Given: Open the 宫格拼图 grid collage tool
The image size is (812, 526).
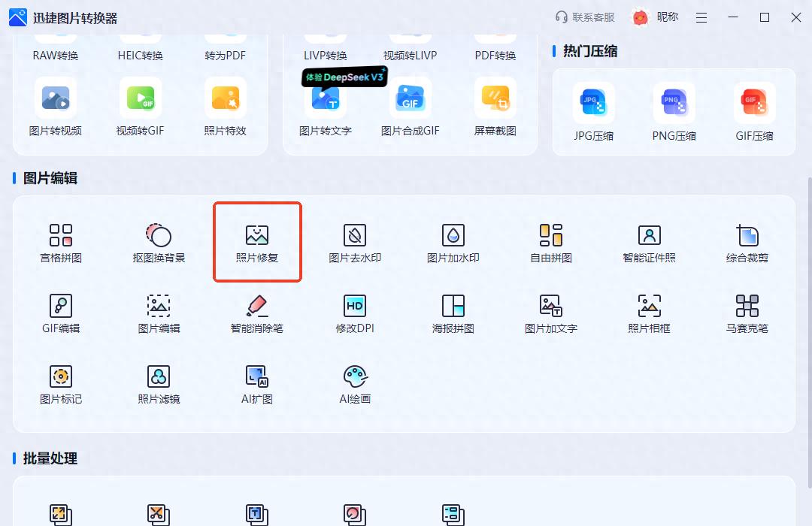Looking at the screenshot, I should (61, 241).
